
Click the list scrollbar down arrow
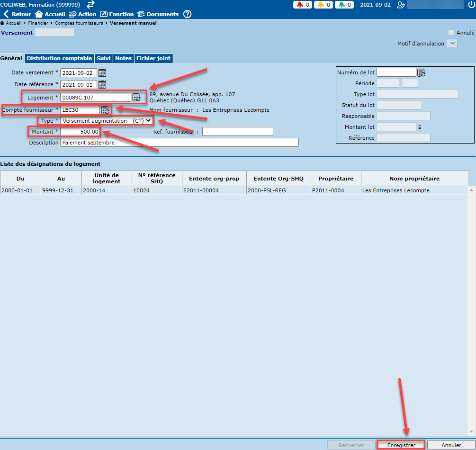(471, 432)
